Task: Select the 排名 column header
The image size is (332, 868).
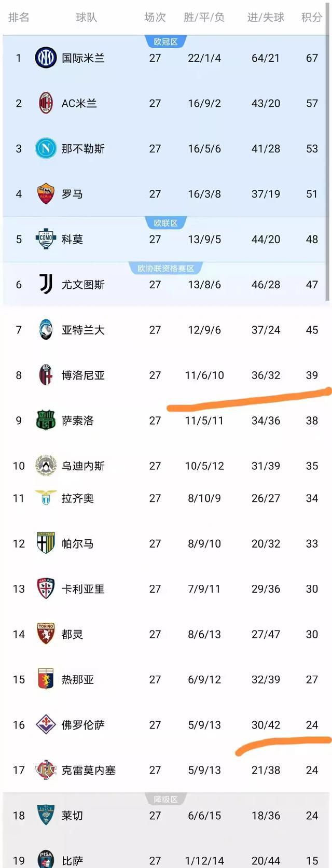Action: tap(19, 18)
